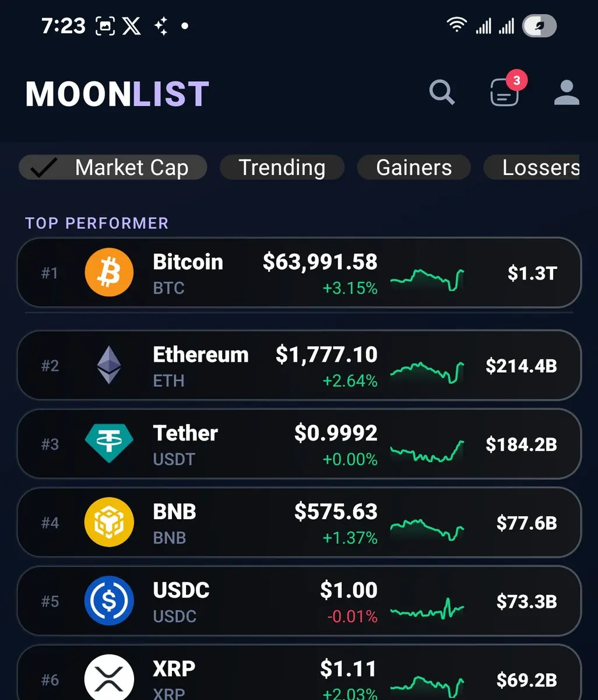Tap the white XRP logo
This screenshot has height=700, width=598.
109,678
